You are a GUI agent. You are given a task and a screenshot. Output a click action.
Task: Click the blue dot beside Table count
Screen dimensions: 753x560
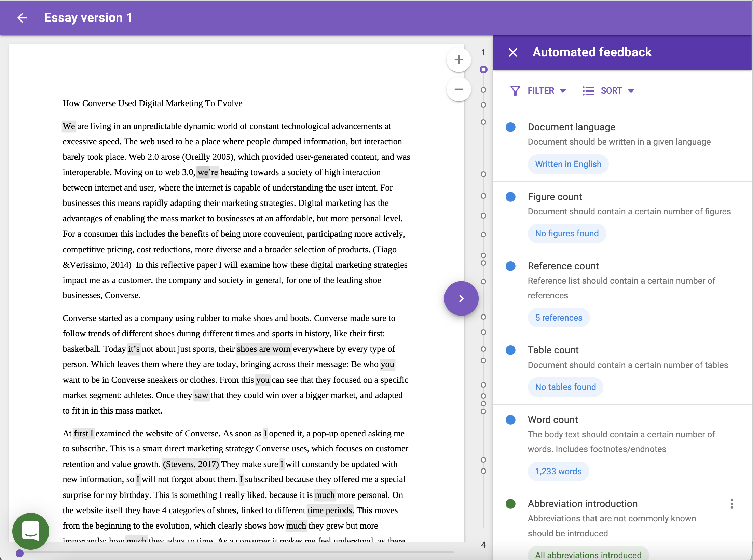click(x=510, y=350)
